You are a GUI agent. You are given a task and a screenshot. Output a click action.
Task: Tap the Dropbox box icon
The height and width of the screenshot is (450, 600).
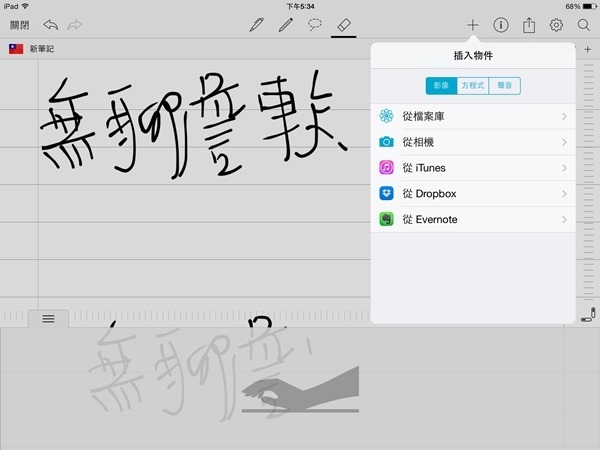[x=386, y=193]
